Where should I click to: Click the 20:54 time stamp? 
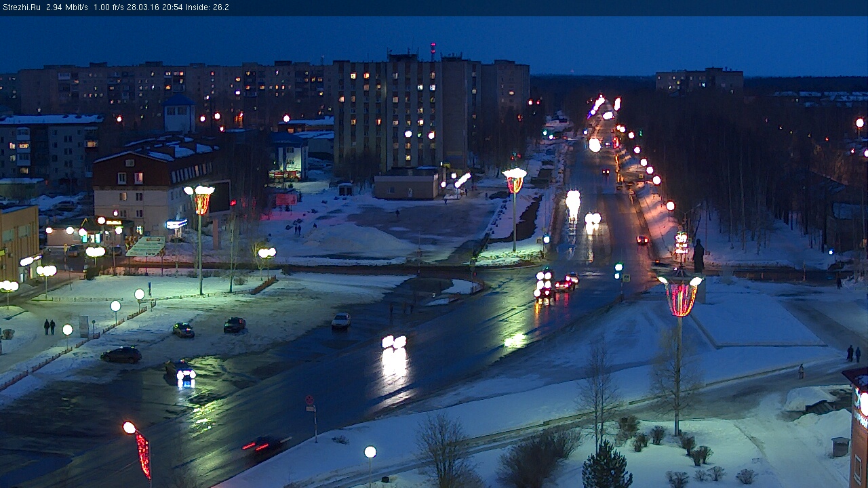coord(172,7)
